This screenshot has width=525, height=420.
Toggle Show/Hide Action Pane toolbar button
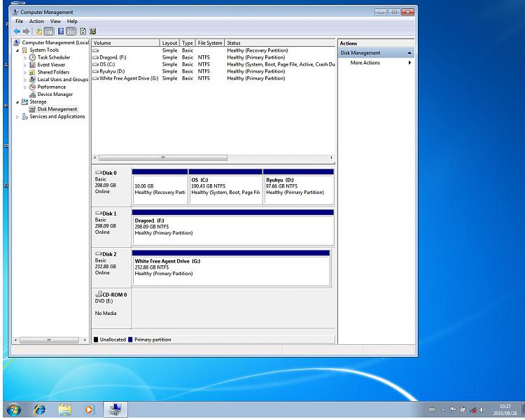pyautogui.click(x=71, y=31)
